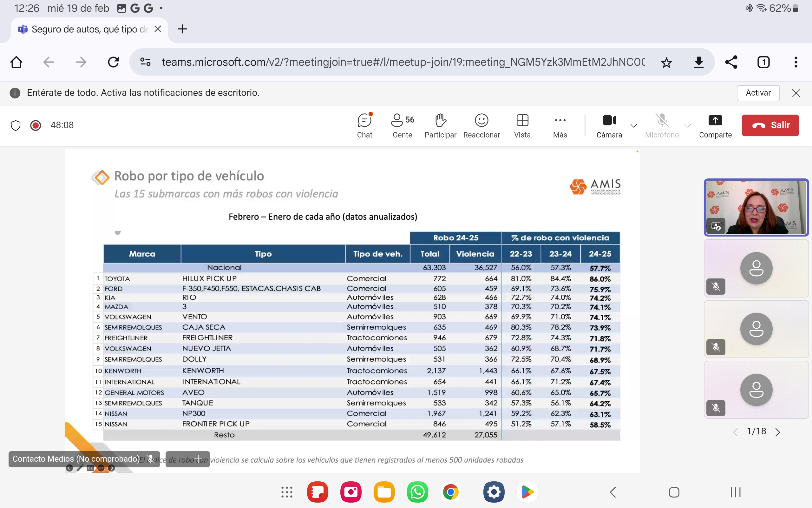Toggle slide CC captions
Viewport: 812px width, 508px height.
(91, 468)
